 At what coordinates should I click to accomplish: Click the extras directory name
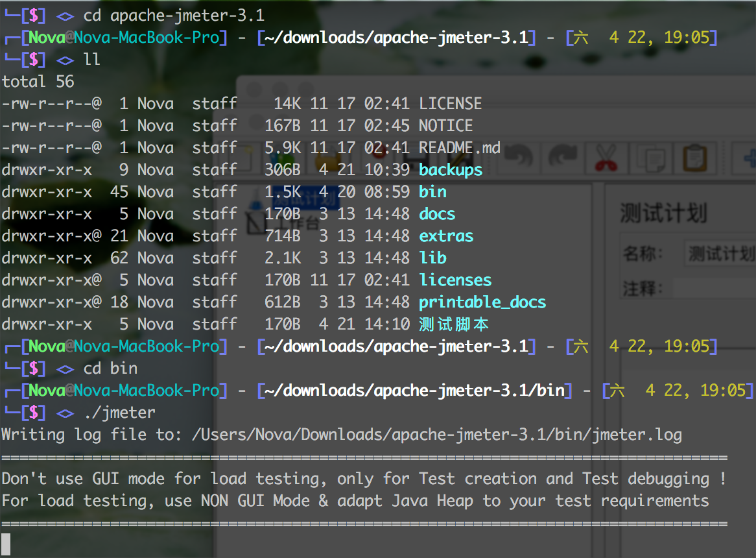[446, 236]
